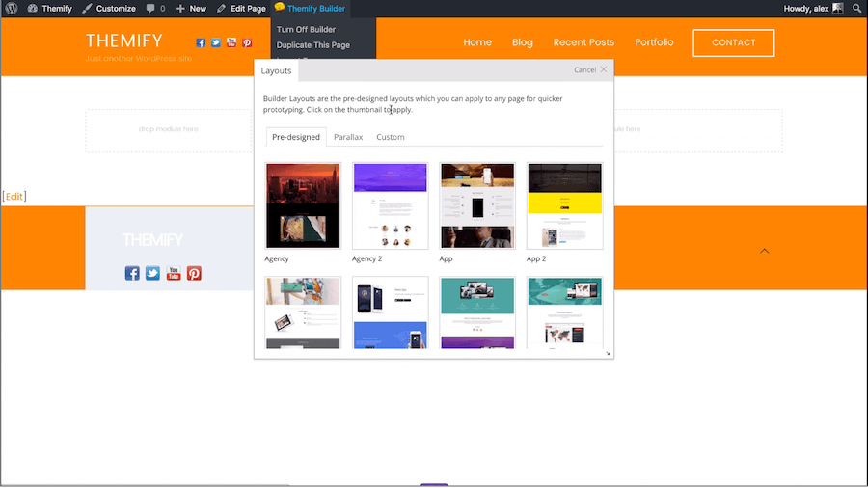Go to the Recent Posts nav link
This screenshot has height=488, width=868.
(583, 42)
